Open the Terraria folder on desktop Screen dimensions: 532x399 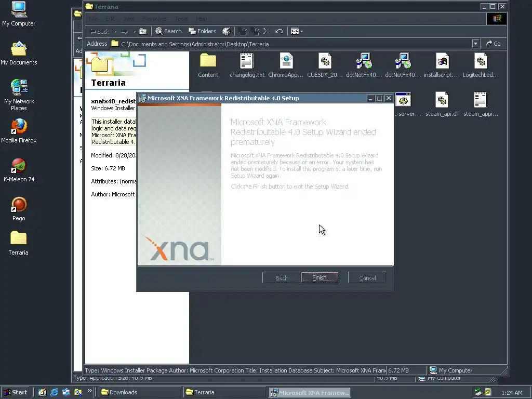tap(19, 243)
